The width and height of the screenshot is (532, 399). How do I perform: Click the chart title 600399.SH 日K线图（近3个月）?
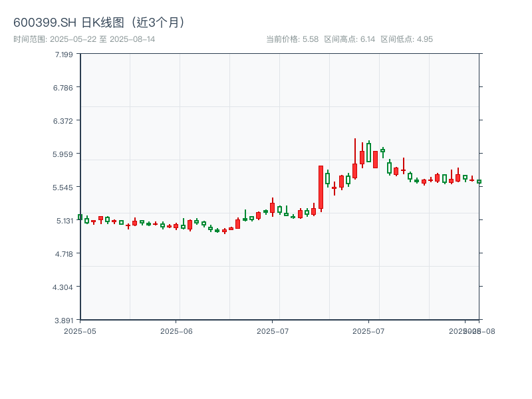(99, 23)
